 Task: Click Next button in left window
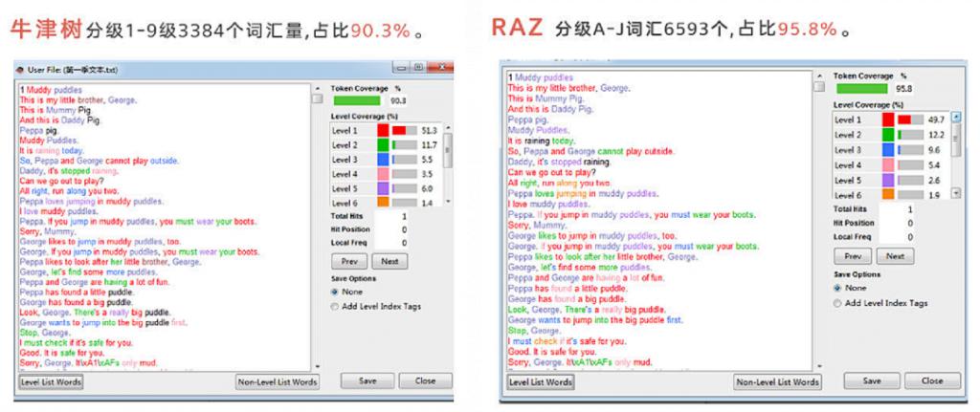click(390, 261)
